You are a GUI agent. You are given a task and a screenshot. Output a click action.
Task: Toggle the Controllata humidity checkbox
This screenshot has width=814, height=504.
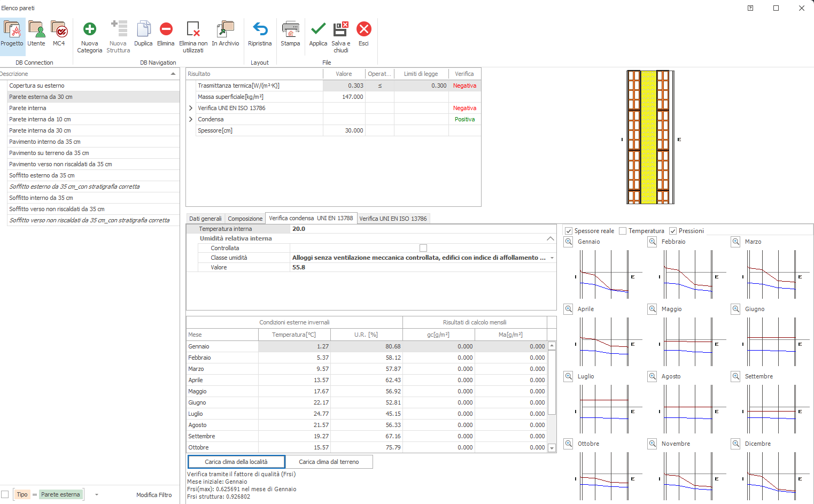[423, 248]
